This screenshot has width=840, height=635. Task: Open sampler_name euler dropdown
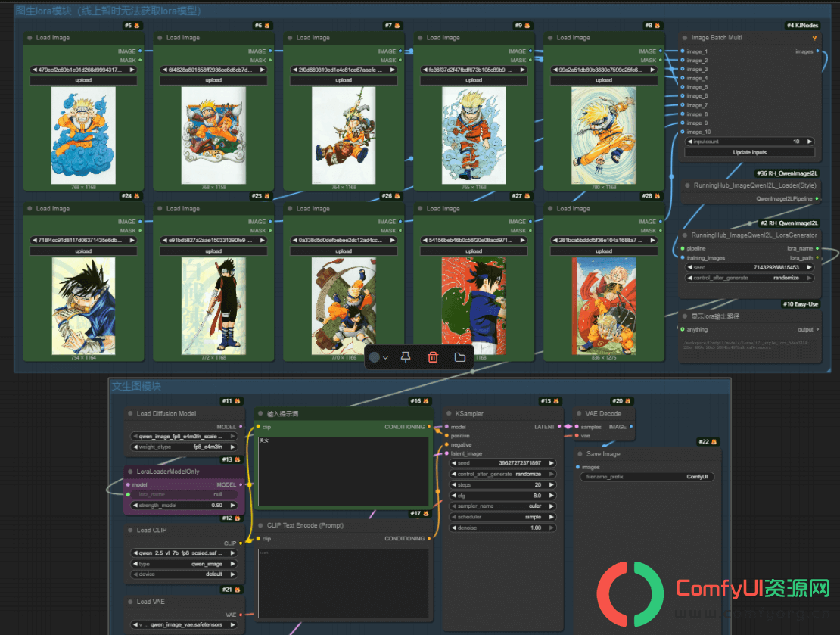click(502, 506)
